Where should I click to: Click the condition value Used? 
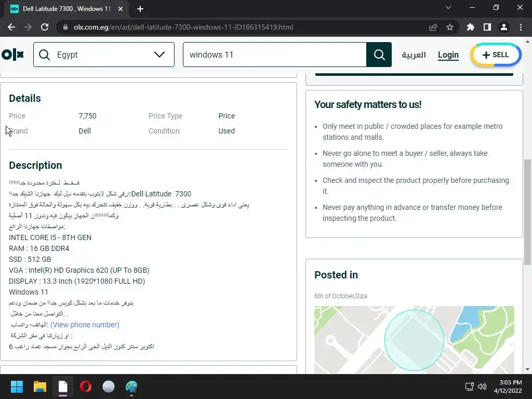point(227,131)
